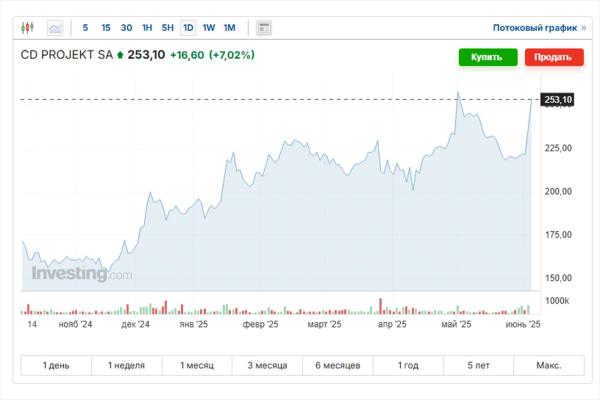The width and height of the screenshot is (600, 400).
Task: Open the calendar/news panel icon in toolbar
Action: pyautogui.click(x=264, y=28)
